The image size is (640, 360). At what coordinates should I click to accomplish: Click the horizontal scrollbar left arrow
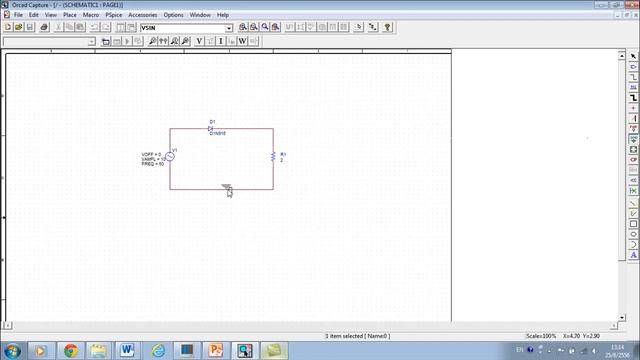[7, 325]
